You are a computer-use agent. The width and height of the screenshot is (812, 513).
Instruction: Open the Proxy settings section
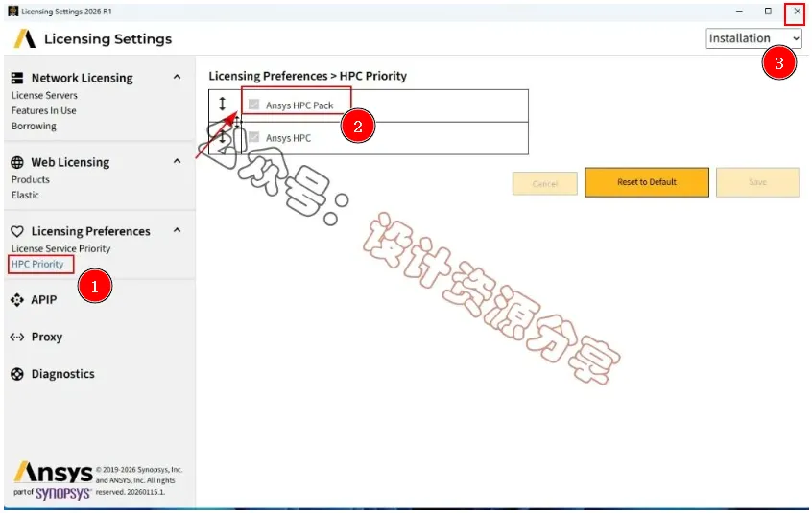(x=47, y=338)
